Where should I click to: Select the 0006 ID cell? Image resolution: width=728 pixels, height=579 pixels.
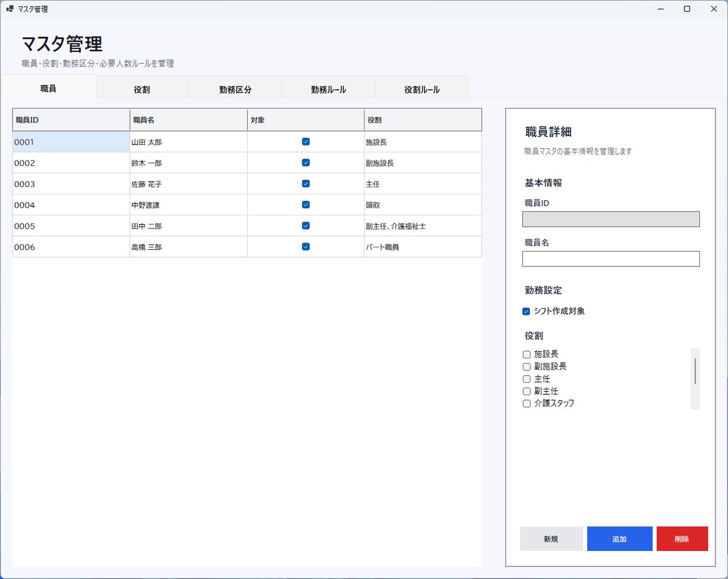tap(71, 246)
